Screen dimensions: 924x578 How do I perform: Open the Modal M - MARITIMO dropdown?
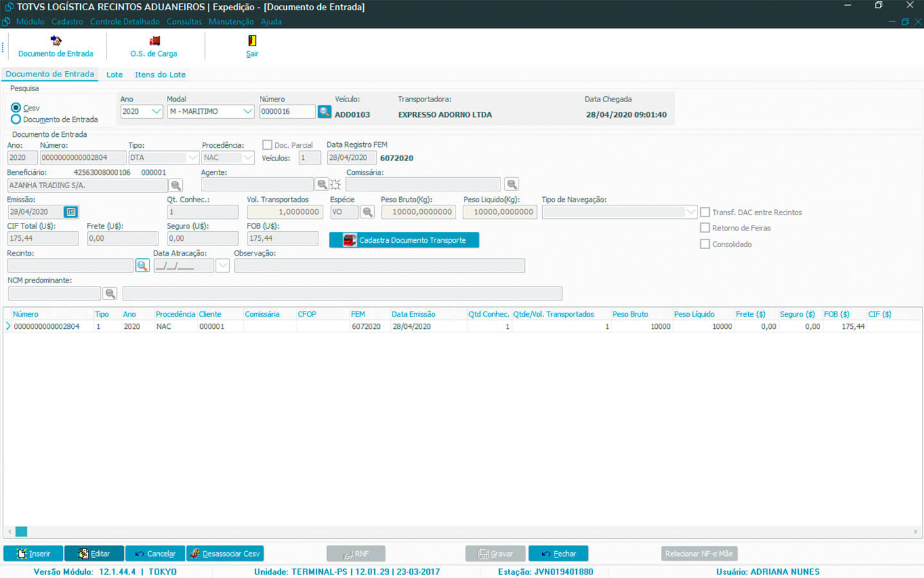point(248,112)
